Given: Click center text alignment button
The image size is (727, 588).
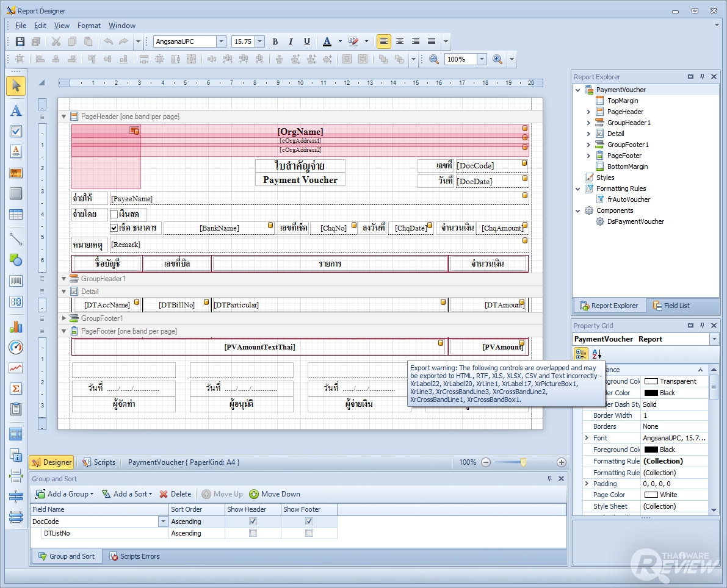Looking at the screenshot, I should point(400,41).
